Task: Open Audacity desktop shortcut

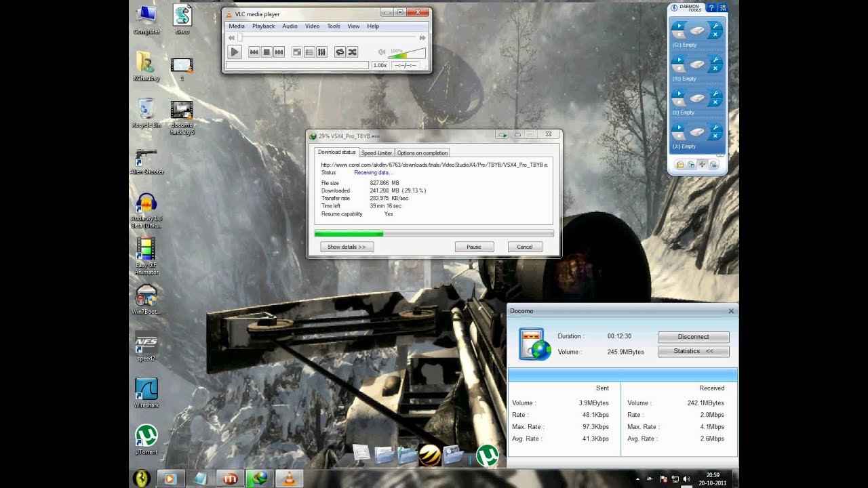Action: click(x=146, y=210)
